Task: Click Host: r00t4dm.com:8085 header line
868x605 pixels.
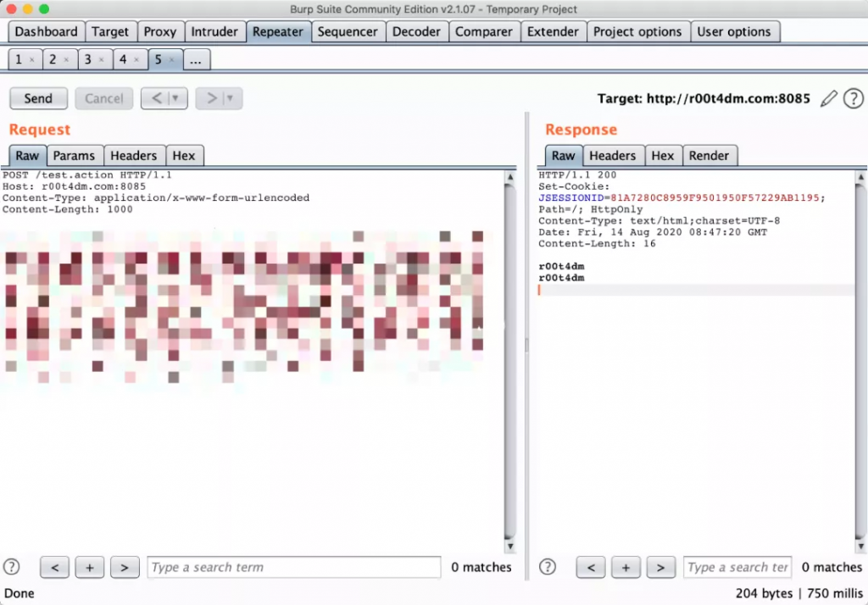Action: pos(75,186)
